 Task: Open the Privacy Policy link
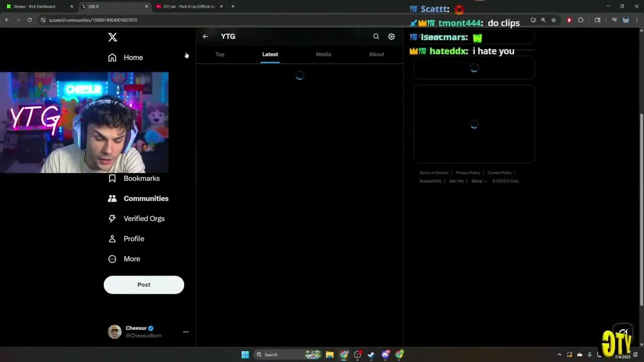[468, 173]
